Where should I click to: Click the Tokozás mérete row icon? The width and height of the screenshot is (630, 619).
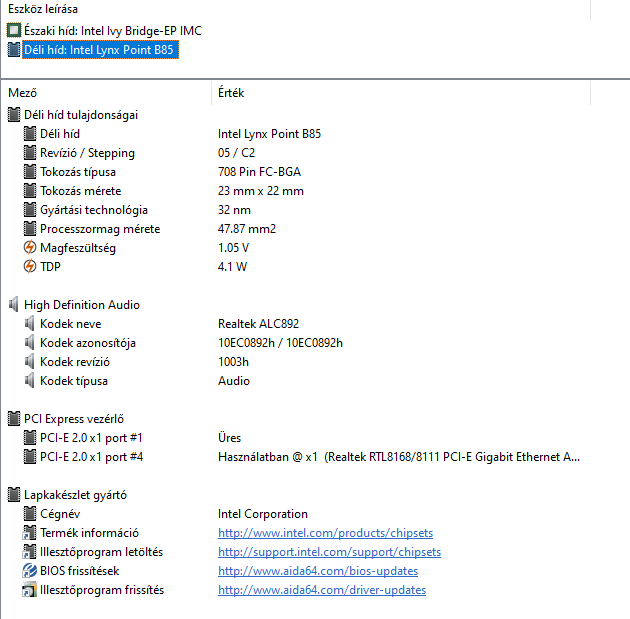click(x=30, y=191)
